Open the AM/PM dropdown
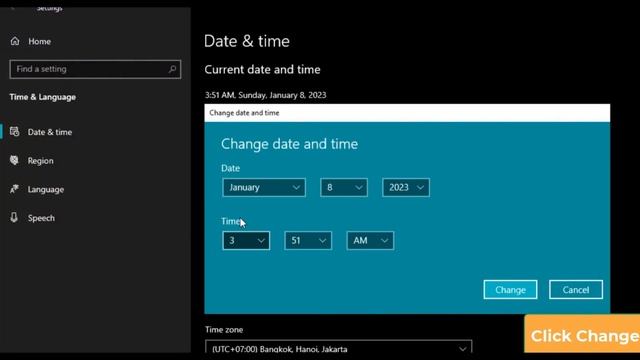640x360 pixels. [x=370, y=240]
